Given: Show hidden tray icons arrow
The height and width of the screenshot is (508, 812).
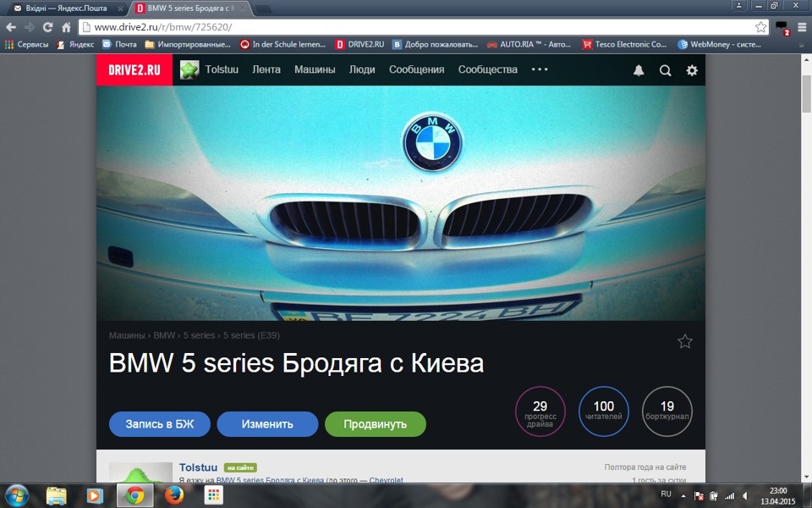Looking at the screenshot, I should [x=683, y=495].
